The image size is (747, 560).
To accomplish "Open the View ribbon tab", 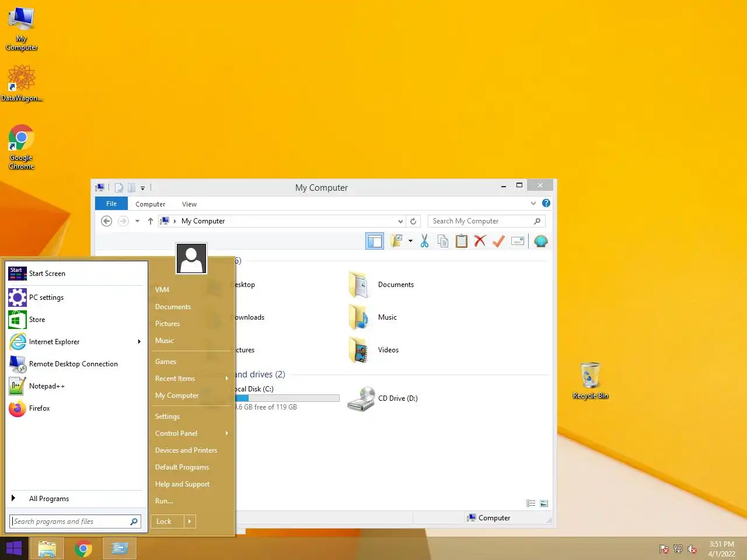I will point(189,204).
